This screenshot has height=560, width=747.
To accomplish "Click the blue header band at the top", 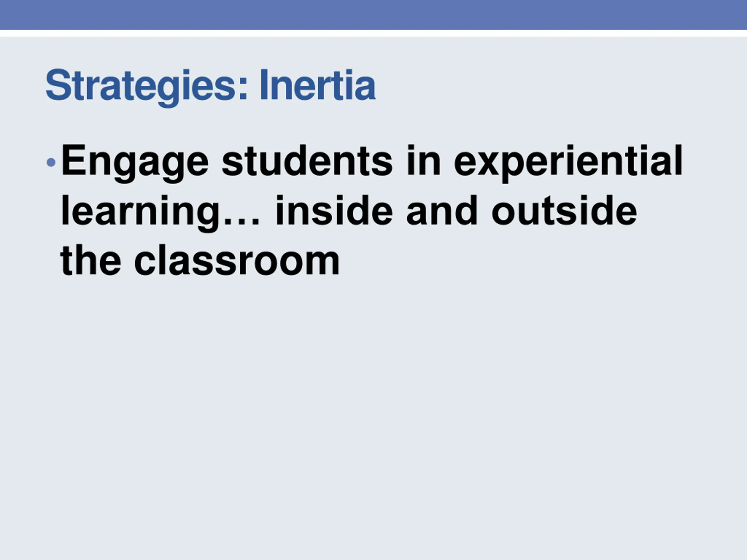I will click(x=373, y=15).
